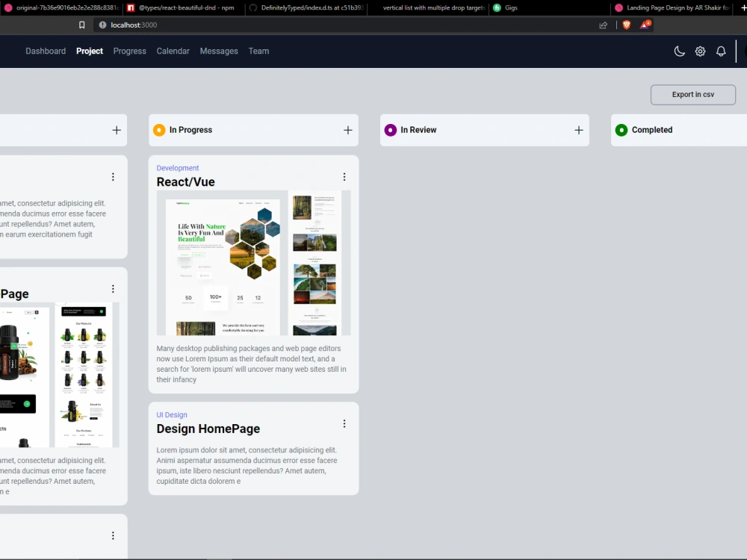Click the orange In Progress status circle
The height and width of the screenshot is (560, 747).
159,130
